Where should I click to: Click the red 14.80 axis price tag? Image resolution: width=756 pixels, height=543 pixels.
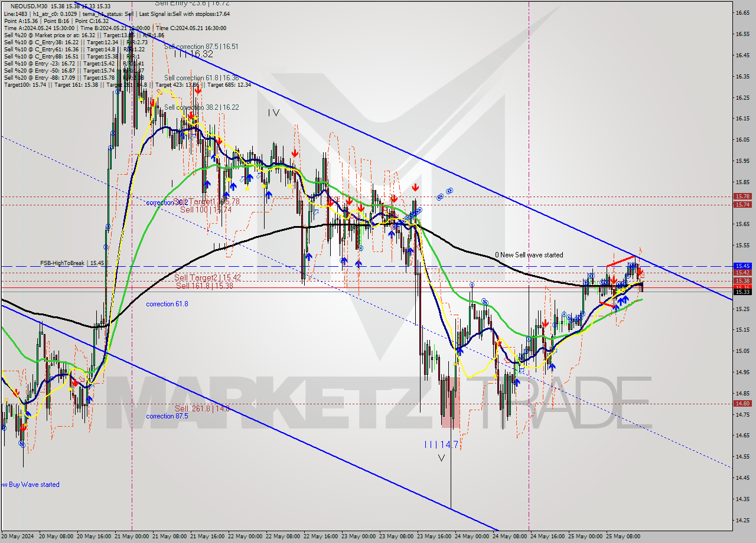742,404
